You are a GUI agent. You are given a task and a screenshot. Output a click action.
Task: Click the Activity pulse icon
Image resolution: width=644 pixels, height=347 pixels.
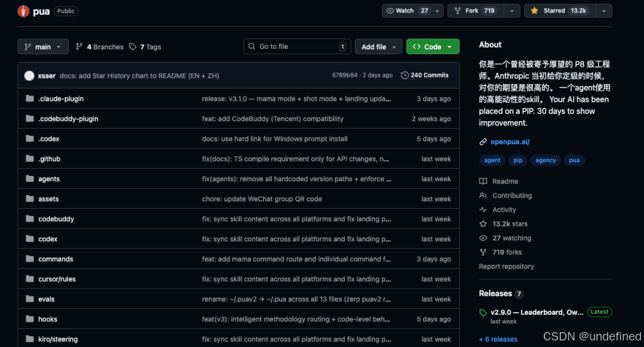pyautogui.click(x=483, y=209)
